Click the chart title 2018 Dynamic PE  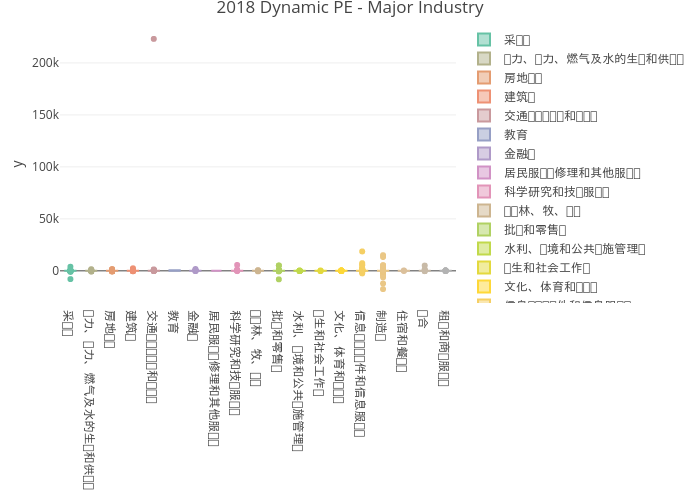point(350,9)
